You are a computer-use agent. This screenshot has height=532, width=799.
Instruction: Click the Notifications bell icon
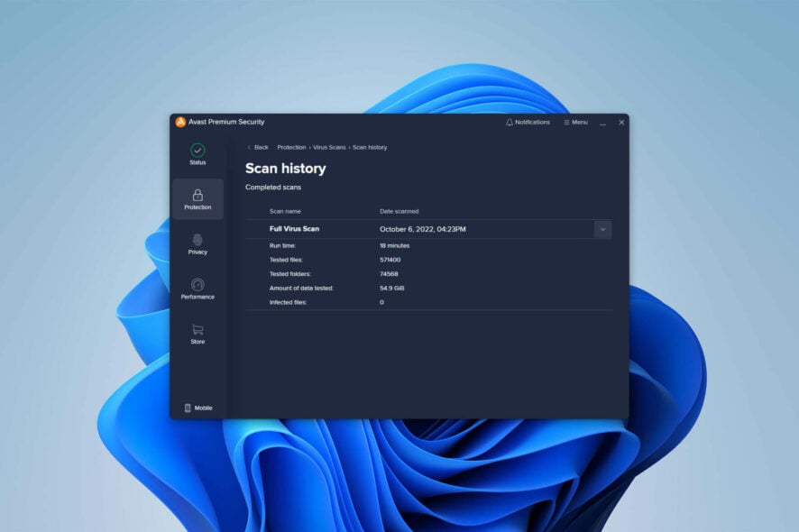pyautogui.click(x=509, y=122)
